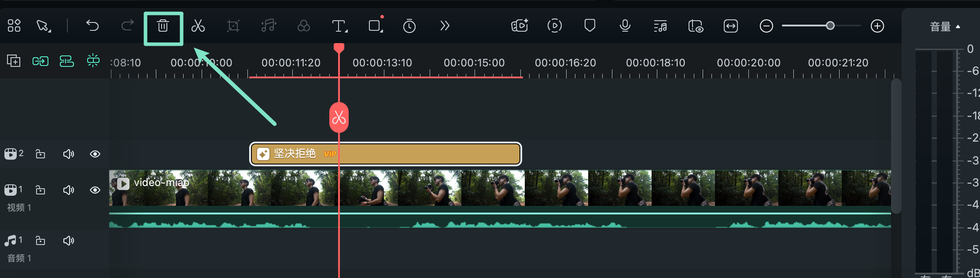Select the scissors split tool

198,26
